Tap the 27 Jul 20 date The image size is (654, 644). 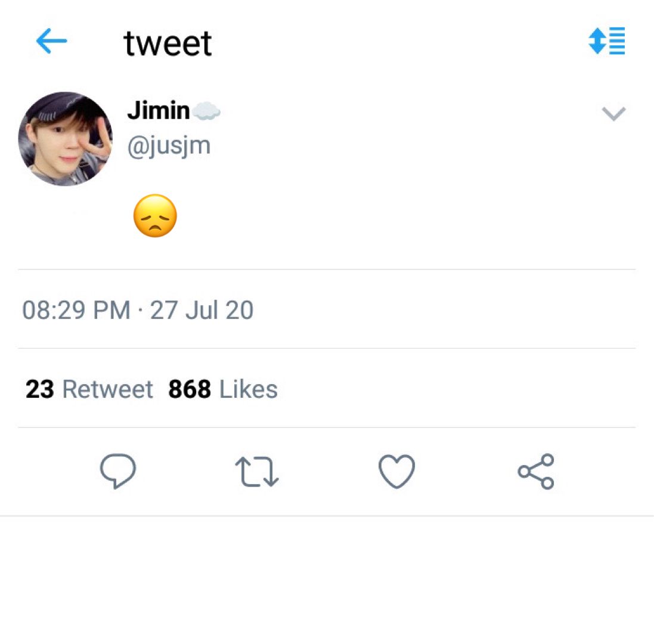(202, 310)
